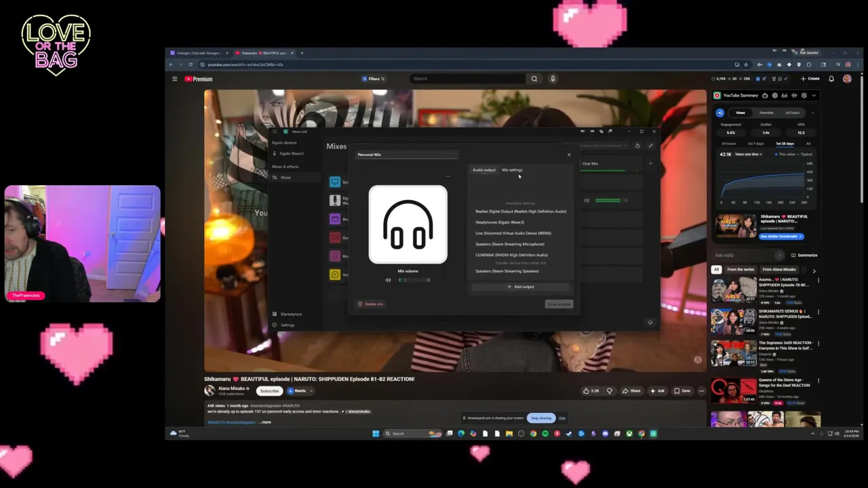The height and width of the screenshot is (488, 868).
Task: Open the three-dot options above the mix icon
Action: point(448,177)
